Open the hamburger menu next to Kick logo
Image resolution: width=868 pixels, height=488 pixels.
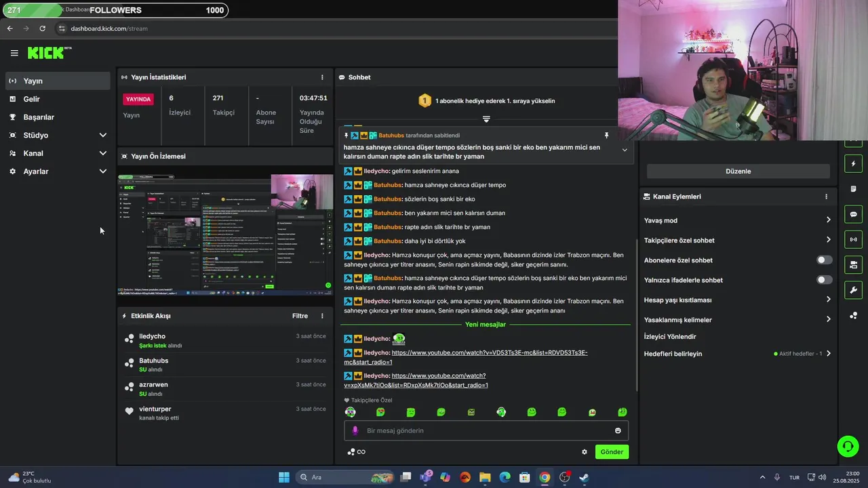pos(14,53)
